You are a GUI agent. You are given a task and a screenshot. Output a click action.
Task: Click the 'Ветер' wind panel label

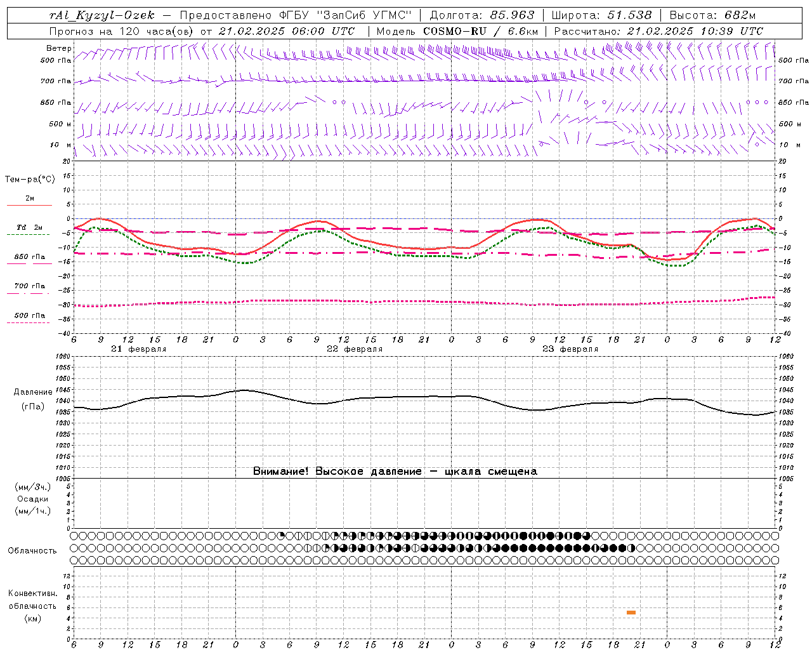(59, 48)
